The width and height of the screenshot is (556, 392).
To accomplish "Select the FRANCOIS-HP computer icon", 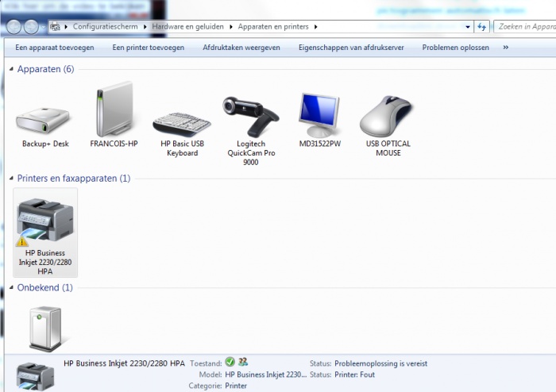I will click(x=114, y=109).
